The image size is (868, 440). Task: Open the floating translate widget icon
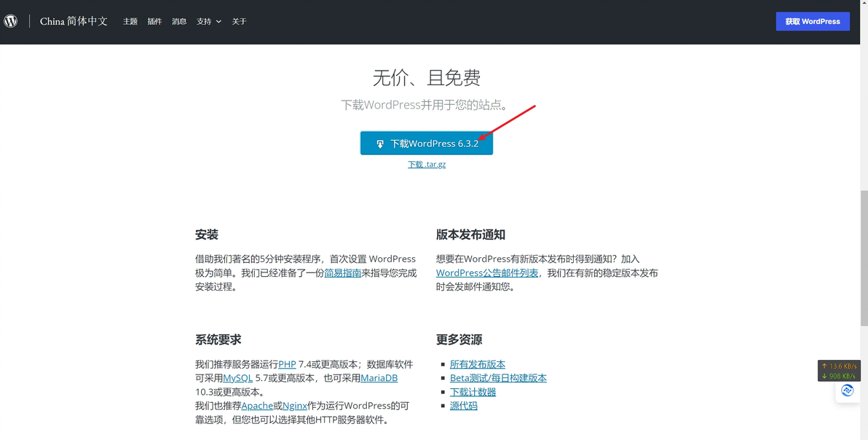[x=847, y=390]
